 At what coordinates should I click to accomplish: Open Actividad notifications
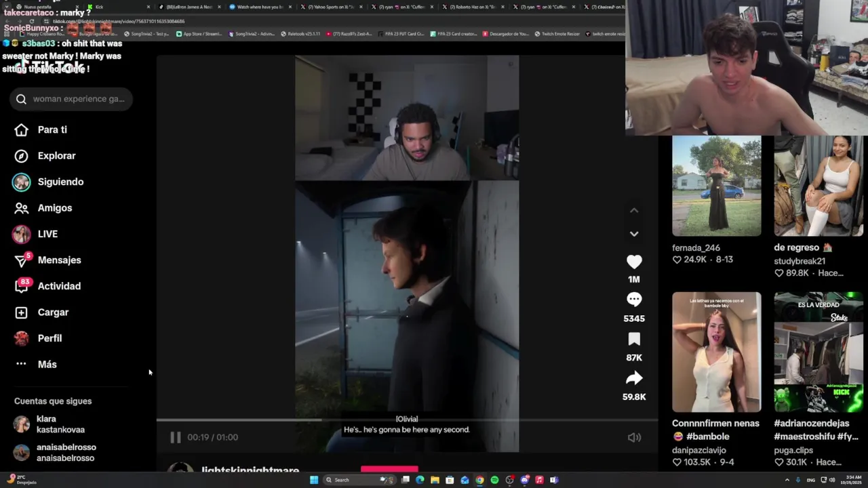point(47,286)
